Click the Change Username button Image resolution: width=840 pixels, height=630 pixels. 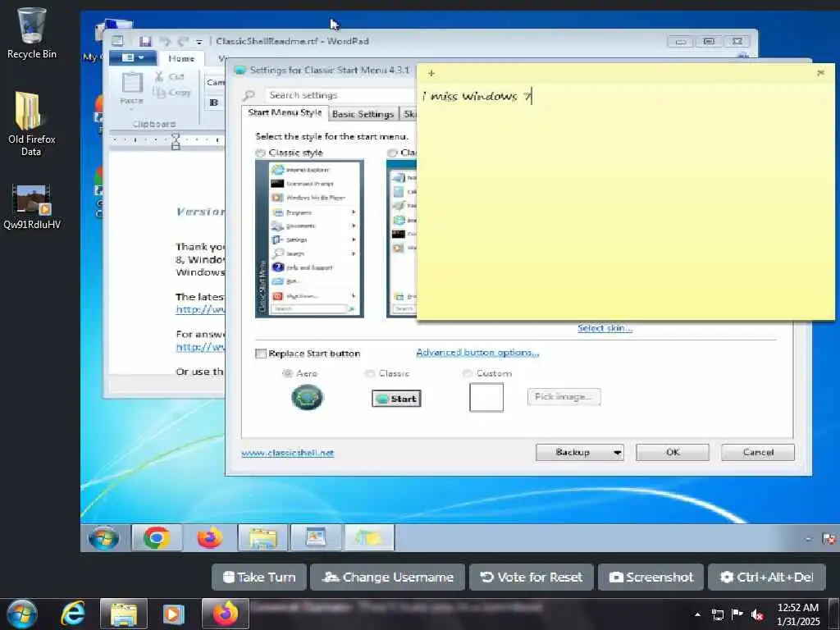pyautogui.click(x=387, y=577)
